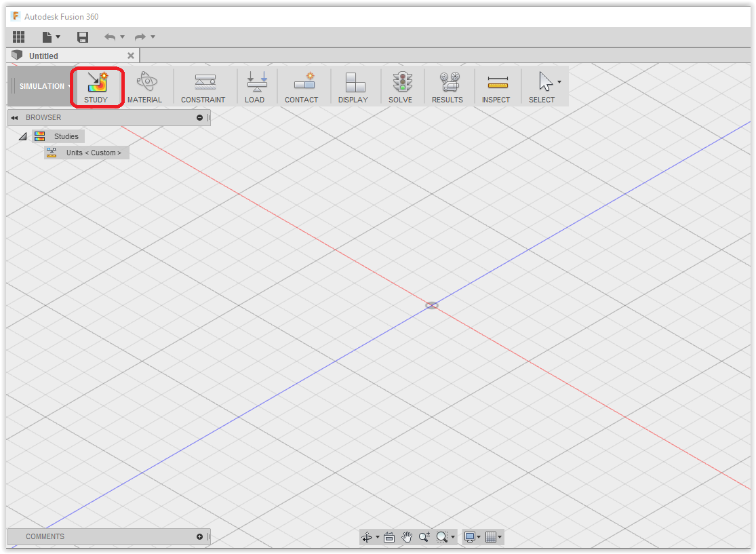756x554 pixels.
Task: Expand the Studies tree node
Action: pos(22,136)
